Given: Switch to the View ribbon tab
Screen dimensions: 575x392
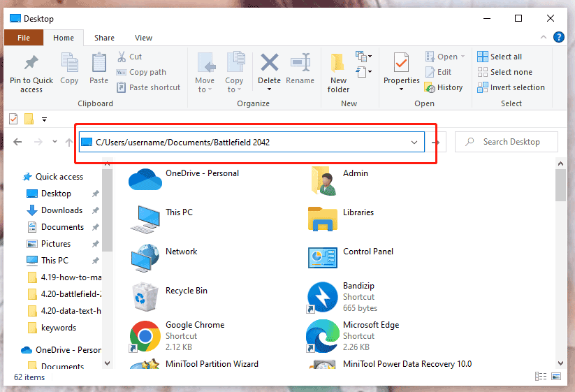Looking at the screenshot, I should [143, 38].
